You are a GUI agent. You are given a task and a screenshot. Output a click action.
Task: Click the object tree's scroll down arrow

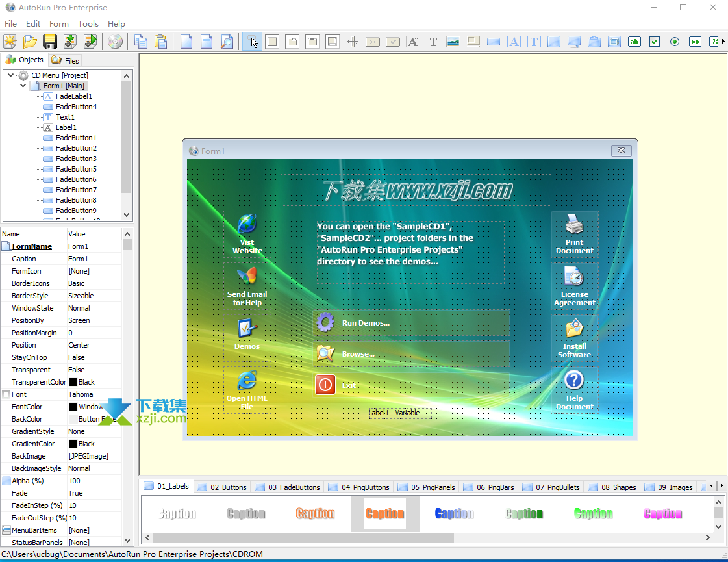pyautogui.click(x=126, y=215)
